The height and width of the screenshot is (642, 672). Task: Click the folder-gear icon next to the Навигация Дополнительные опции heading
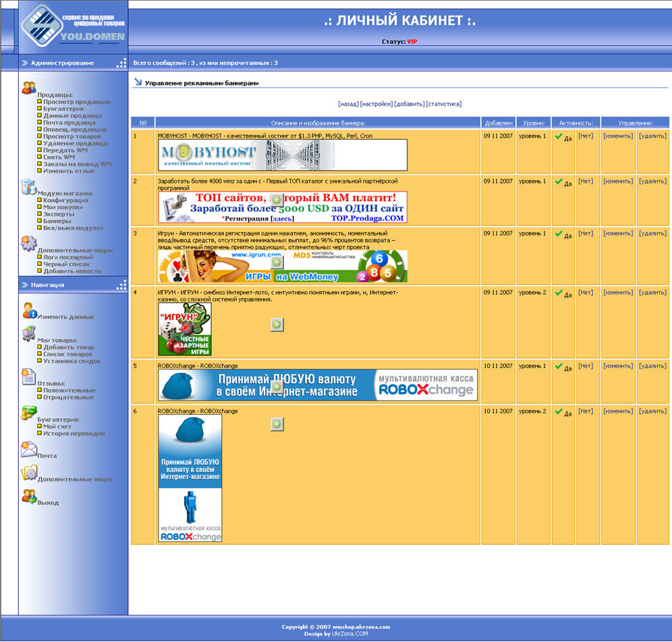point(29,473)
